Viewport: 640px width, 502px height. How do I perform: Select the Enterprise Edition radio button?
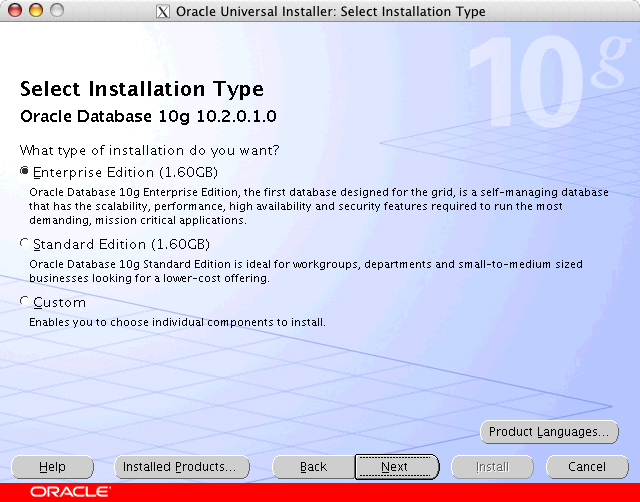(x=25, y=171)
